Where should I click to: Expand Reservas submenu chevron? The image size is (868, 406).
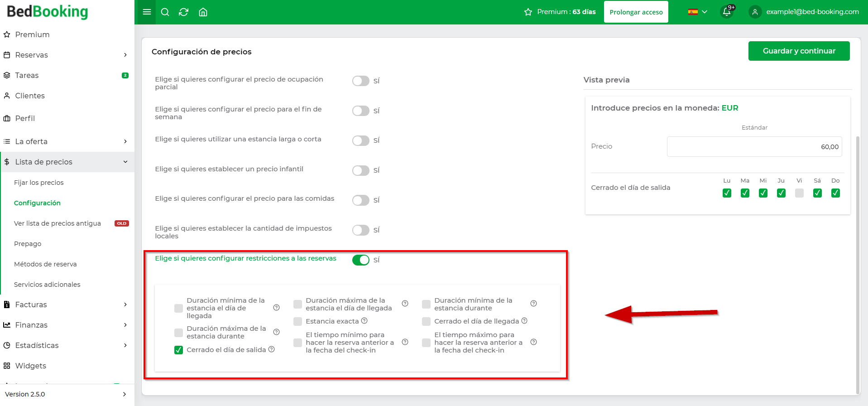[125, 55]
